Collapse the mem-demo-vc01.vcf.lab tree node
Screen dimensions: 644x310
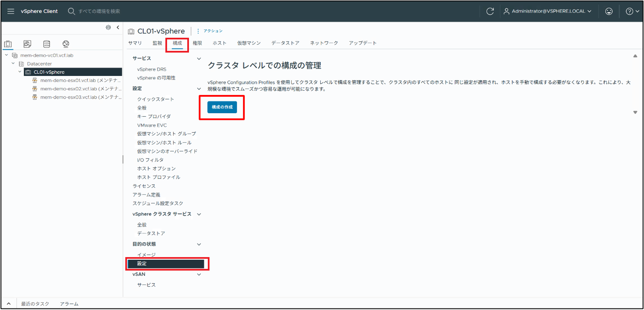coord(6,55)
